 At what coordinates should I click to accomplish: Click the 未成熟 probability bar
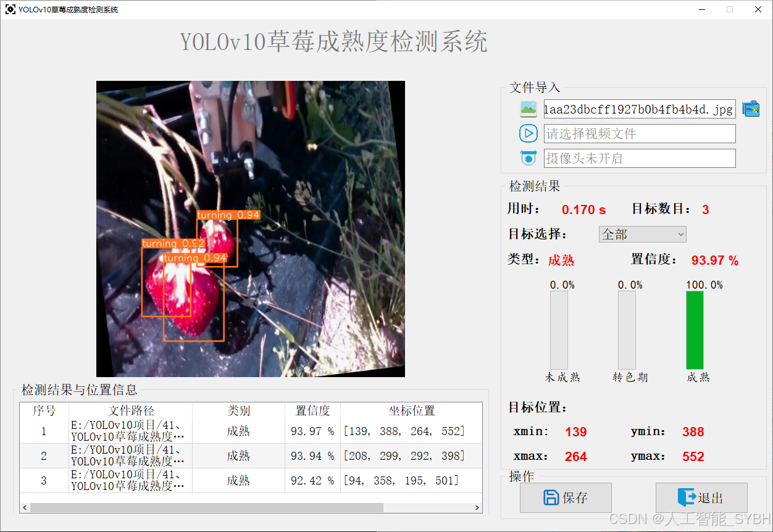559,330
